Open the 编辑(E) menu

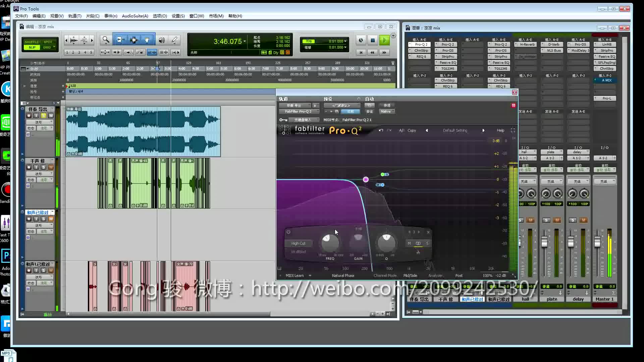39,16
